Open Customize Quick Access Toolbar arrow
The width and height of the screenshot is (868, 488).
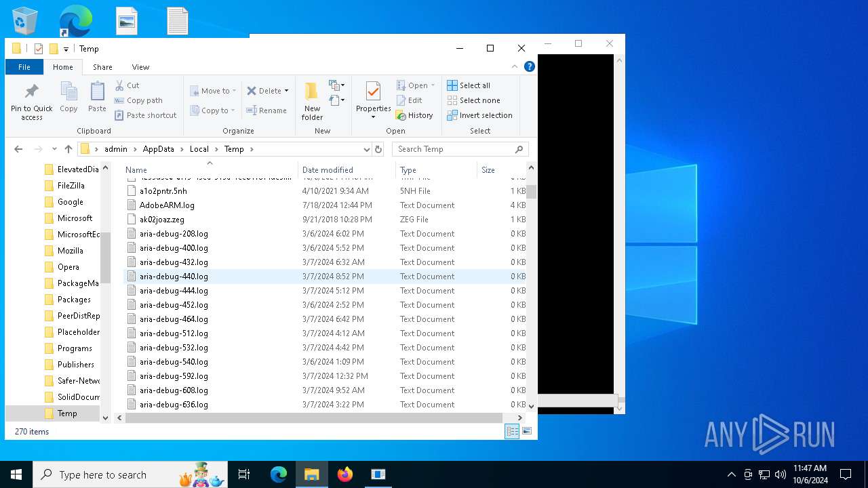(x=66, y=49)
